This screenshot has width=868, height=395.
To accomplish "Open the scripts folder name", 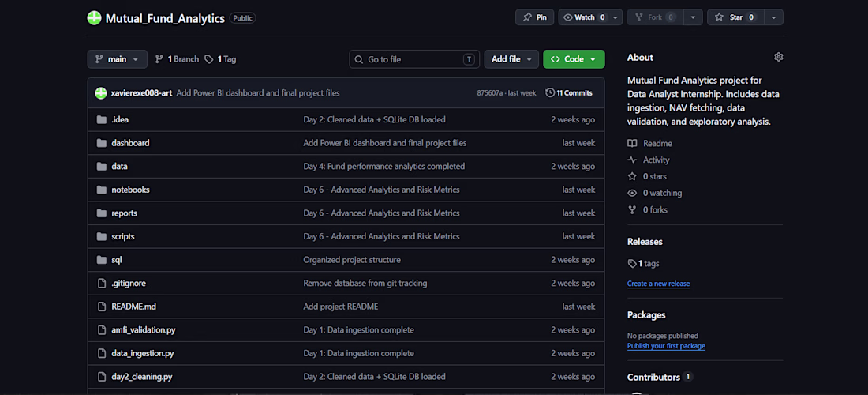I will click(x=123, y=236).
